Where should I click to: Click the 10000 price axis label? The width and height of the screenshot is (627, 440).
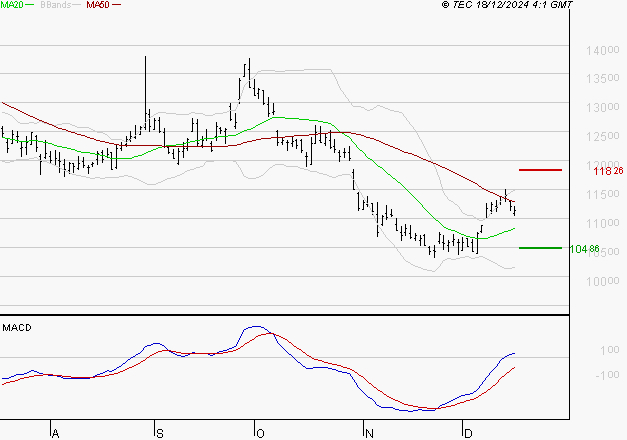[603, 281]
